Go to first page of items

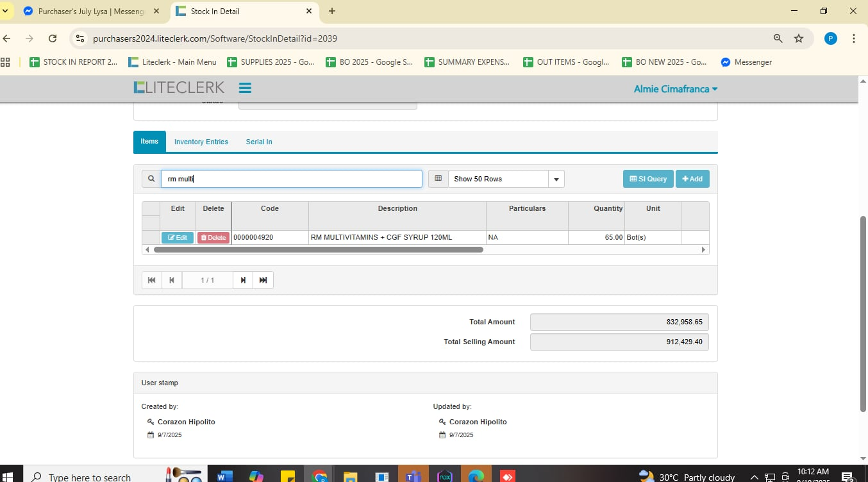pyautogui.click(x=152, y=280)
